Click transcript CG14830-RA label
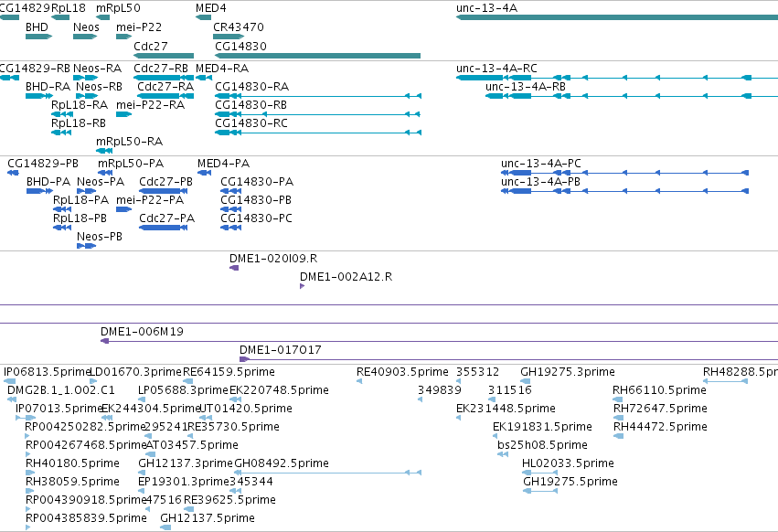The height and width of the screenshot is (532, 778). click(251, 87)
